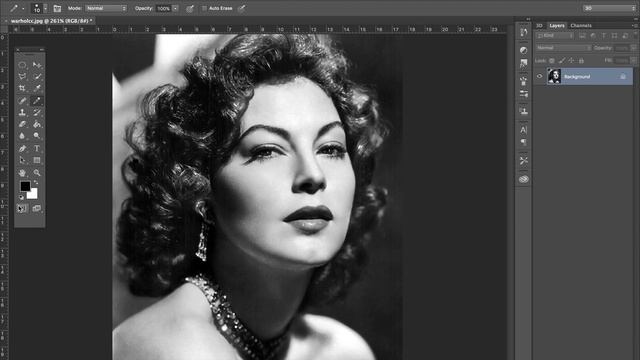Activate the warholcc.jpg document tab
Image resolution: width=640 pixels, height=360 pixels.
pyautogui.click(x=51, y=20)
